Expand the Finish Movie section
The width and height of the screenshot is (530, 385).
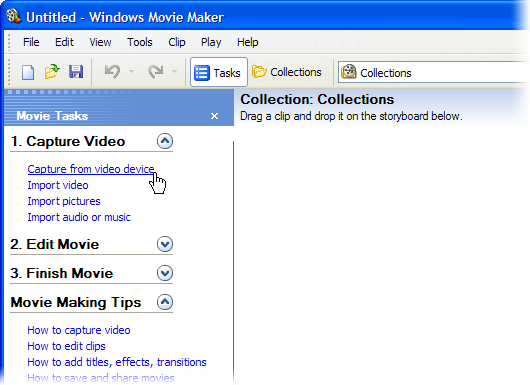(x=165, y=273)
